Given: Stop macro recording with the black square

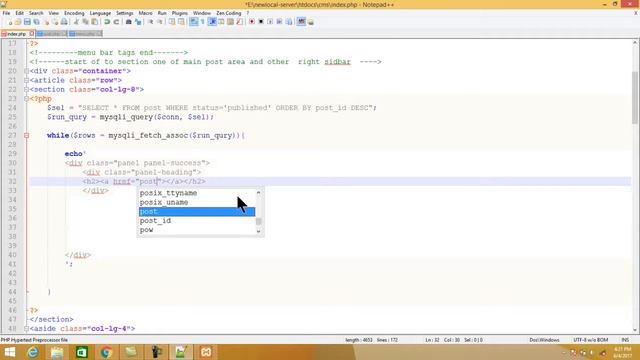Looking at the screenshot, I should [x=261, y=22].
